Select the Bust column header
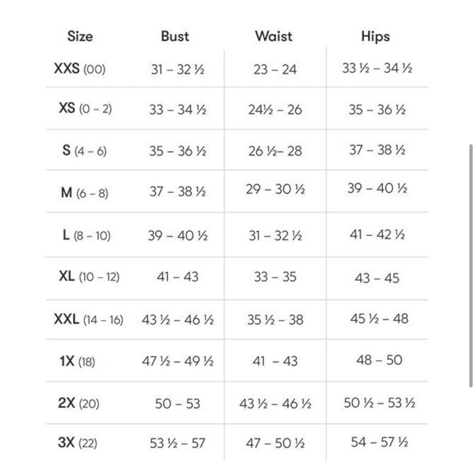 coord(175,36)
